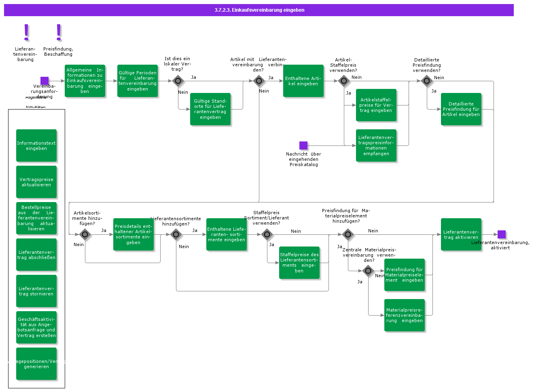This screenshot has height=392, width=534.
Task: Click the Preisfindung, Beschaffung exclamation icon
Action: (59, 32)
